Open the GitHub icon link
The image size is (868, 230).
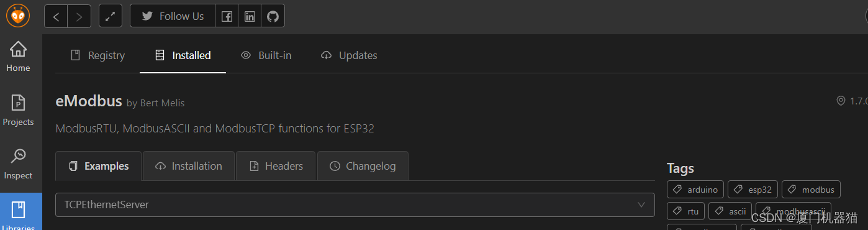(x=273, y=16)
